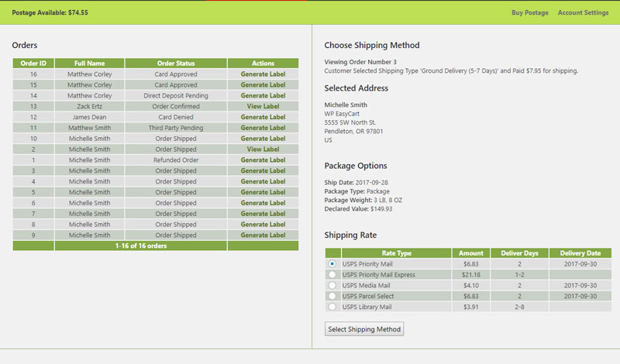This screenshot has height=364, width=620.
Task: Generate Label for Refunded Order 1
Action: [263, 160]
